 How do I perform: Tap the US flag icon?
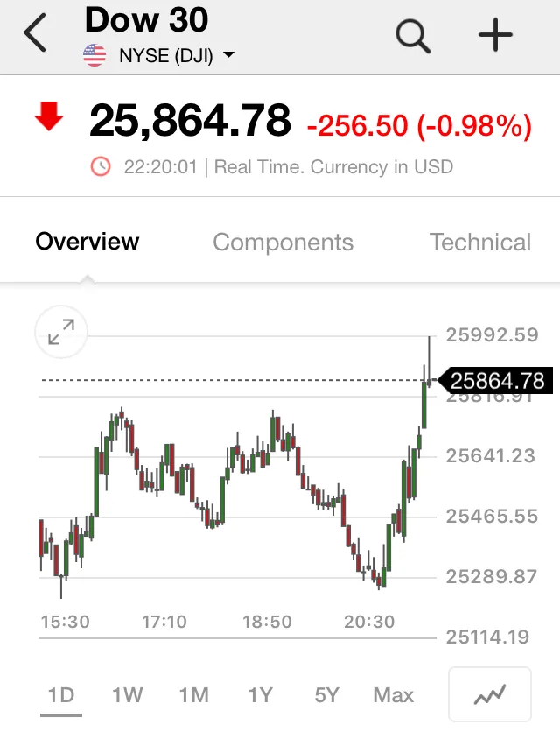(x=94, y=55)
